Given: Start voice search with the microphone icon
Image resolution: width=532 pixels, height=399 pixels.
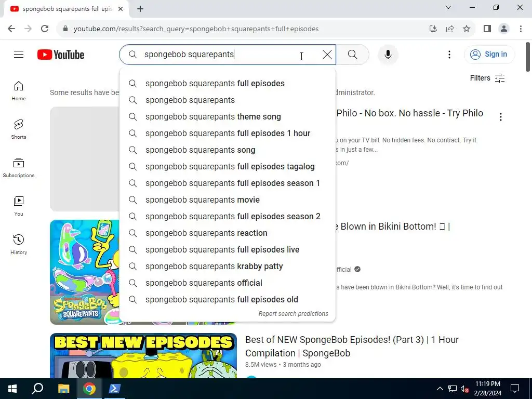Looking at the screenshot, I should point(388,54).
